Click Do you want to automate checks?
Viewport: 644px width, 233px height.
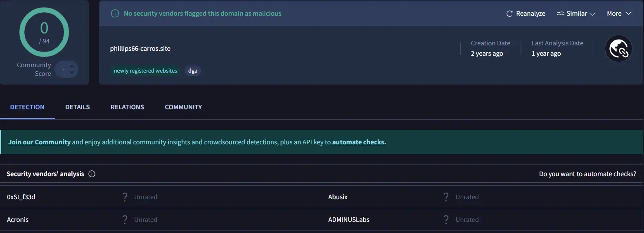(587, 174)
